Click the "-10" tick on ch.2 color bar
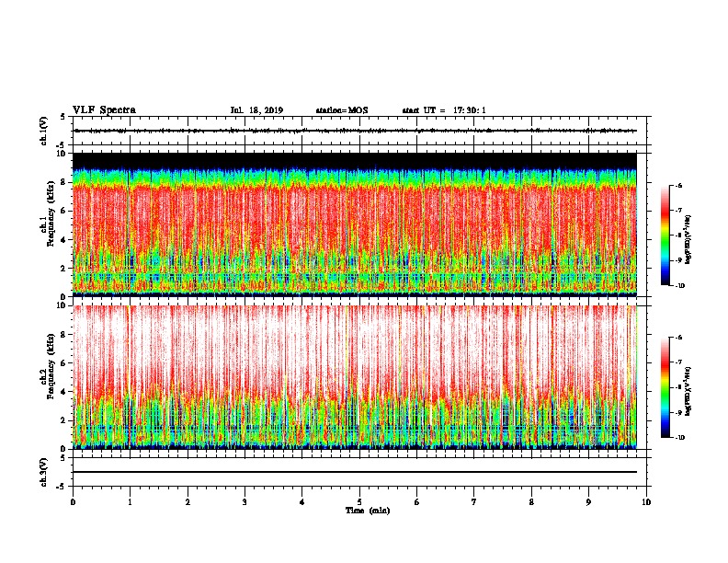 point(680,438)
